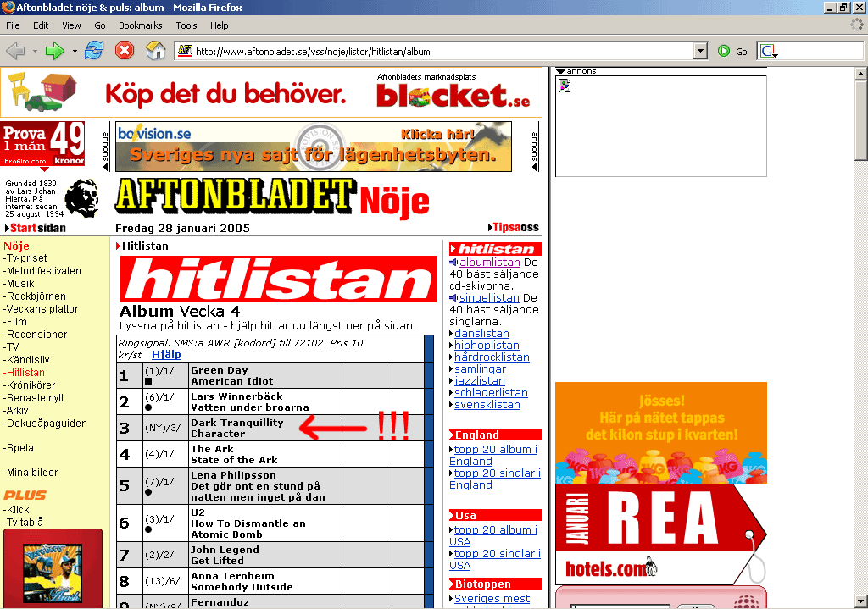Click the Prova 49 kronor brafilm ad

(43, 144)
